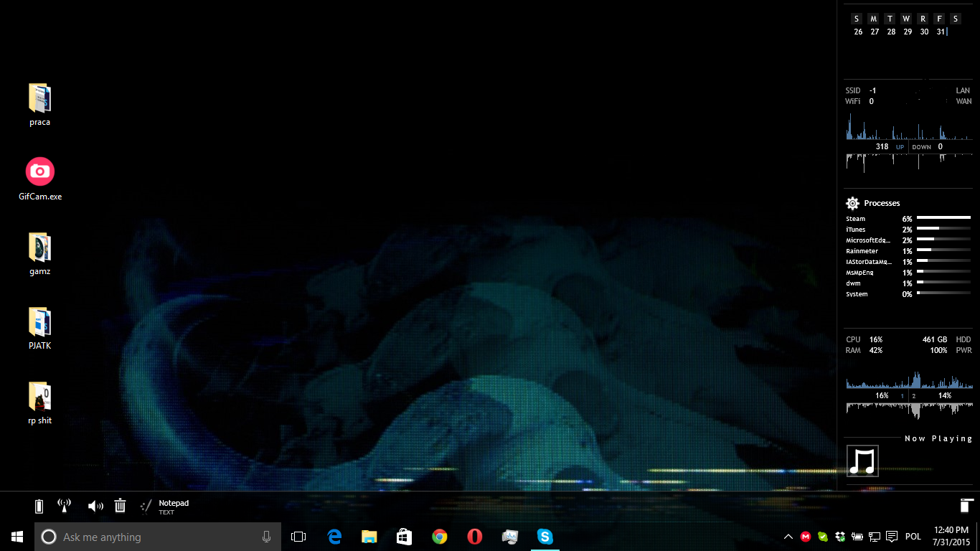Viewport: 980px width, 551px height.
Task: Switch the POL input language indicator
Action: click(913, 537)
